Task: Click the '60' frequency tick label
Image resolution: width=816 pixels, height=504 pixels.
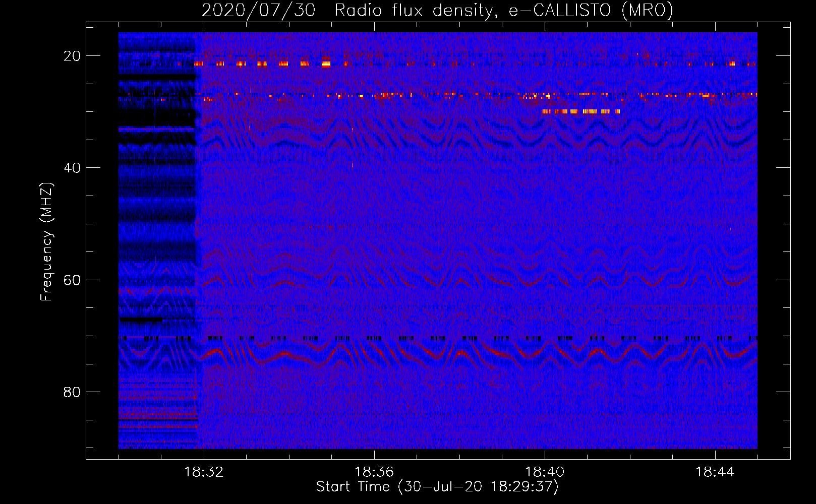Action: (x=73, y=280)
